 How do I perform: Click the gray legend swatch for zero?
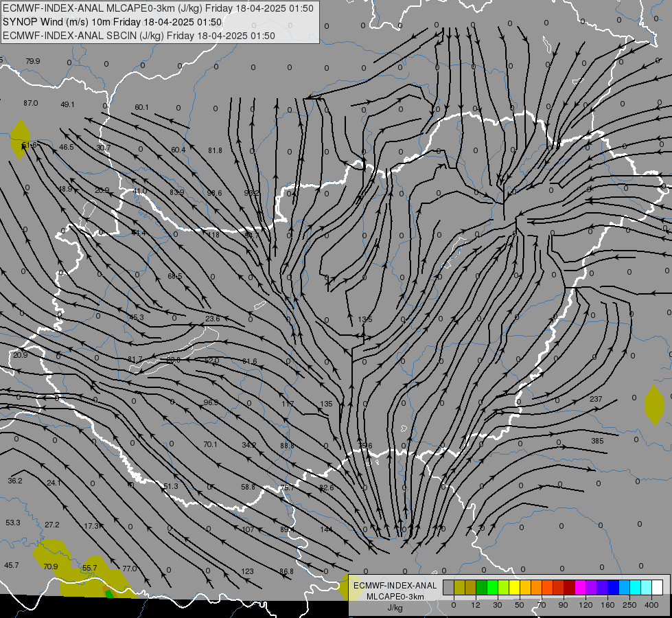pyautogui.click(x=449, y=587)
